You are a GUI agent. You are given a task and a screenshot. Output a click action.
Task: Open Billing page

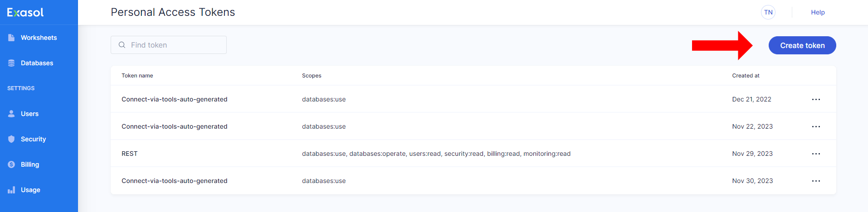pyautogui.click(x=30, y=164)
